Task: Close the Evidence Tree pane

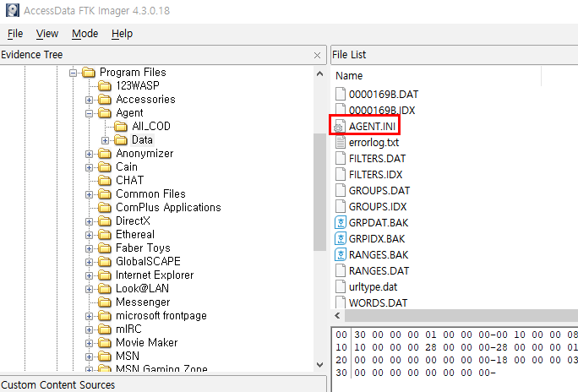Action: coord(317,55)
